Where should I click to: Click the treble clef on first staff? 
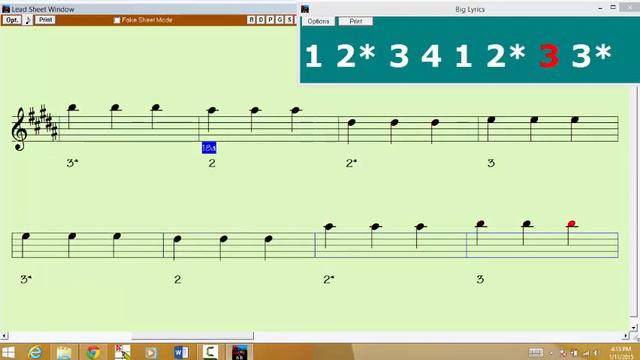(x=19, y=129)
